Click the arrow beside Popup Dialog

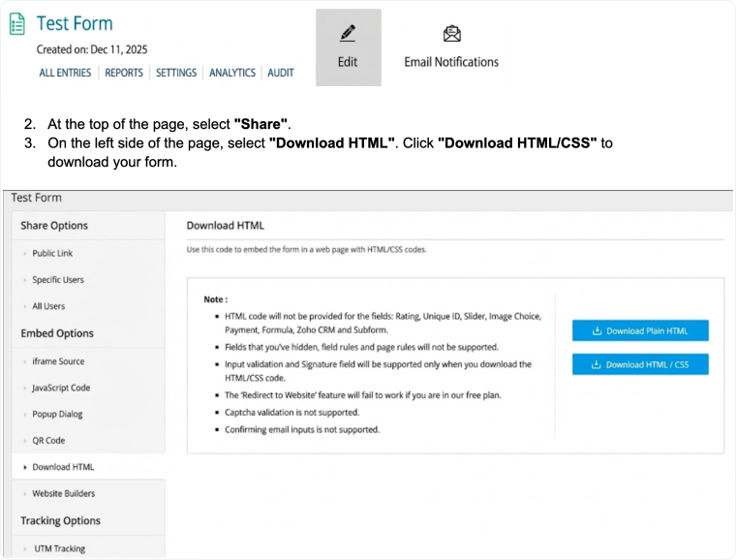pos(25,415)
